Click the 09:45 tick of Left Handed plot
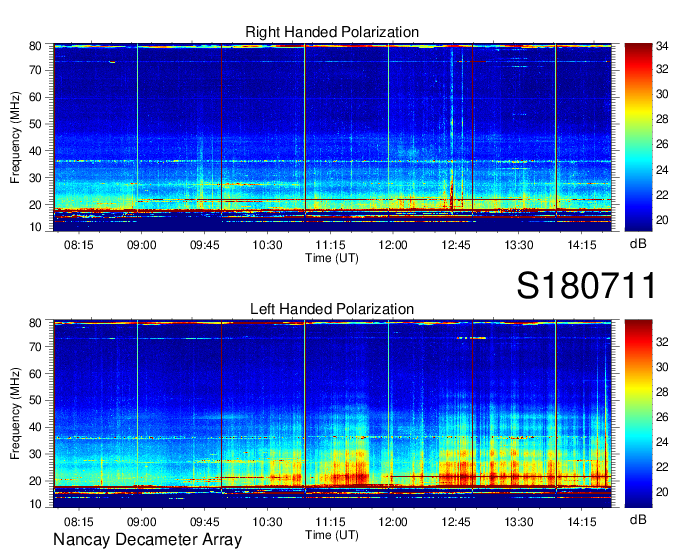Image resolution: width=680 pixels, height=552 pixels. pos(204,522)
